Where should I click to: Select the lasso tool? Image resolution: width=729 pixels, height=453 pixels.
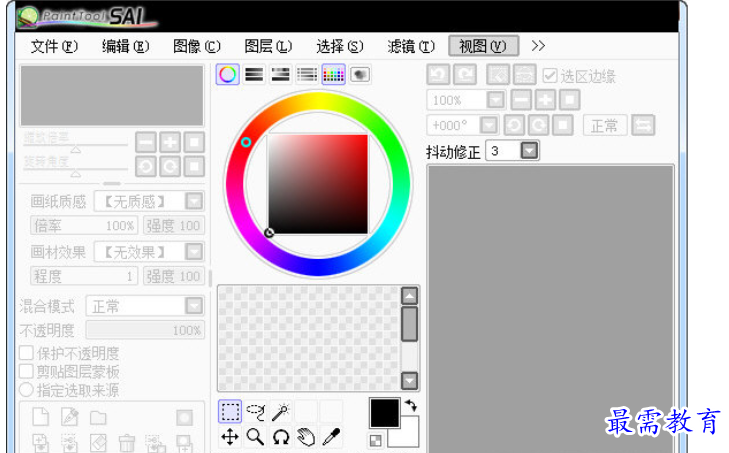click(256, 412)
